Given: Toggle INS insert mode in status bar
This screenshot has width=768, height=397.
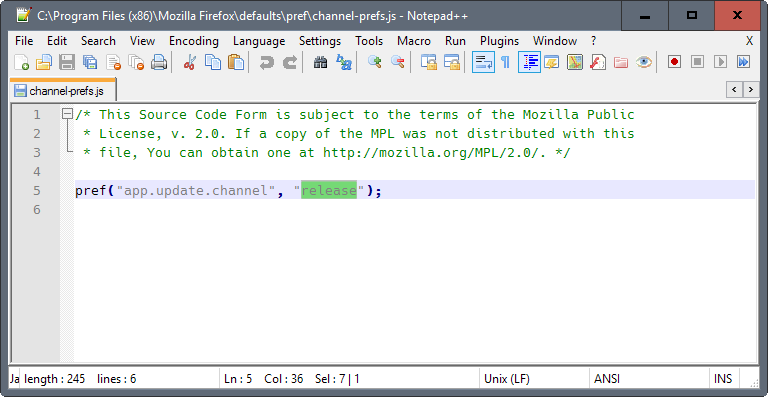Looking at the screenshot, I should [723, 378].
